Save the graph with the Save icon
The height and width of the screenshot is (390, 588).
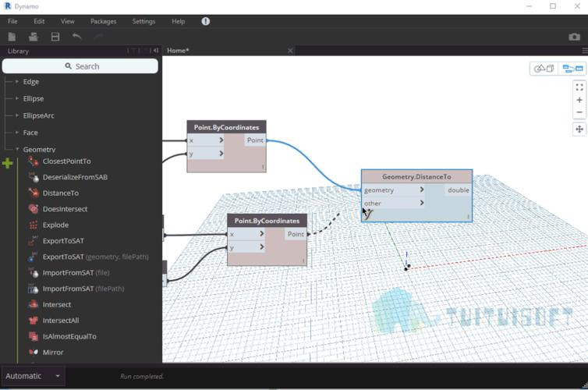click(55, 37)
